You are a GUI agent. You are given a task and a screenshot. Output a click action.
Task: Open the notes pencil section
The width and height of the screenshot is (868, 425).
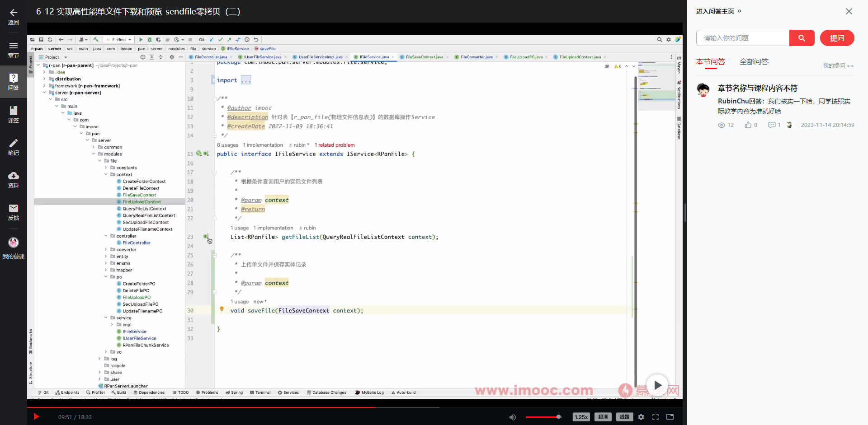coord(13,147)
